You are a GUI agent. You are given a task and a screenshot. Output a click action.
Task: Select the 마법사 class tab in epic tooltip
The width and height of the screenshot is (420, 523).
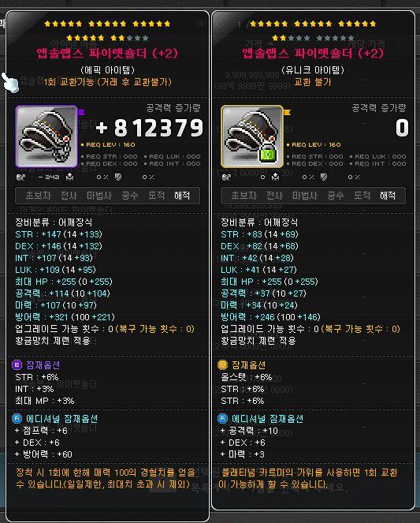tap(99, 196)
